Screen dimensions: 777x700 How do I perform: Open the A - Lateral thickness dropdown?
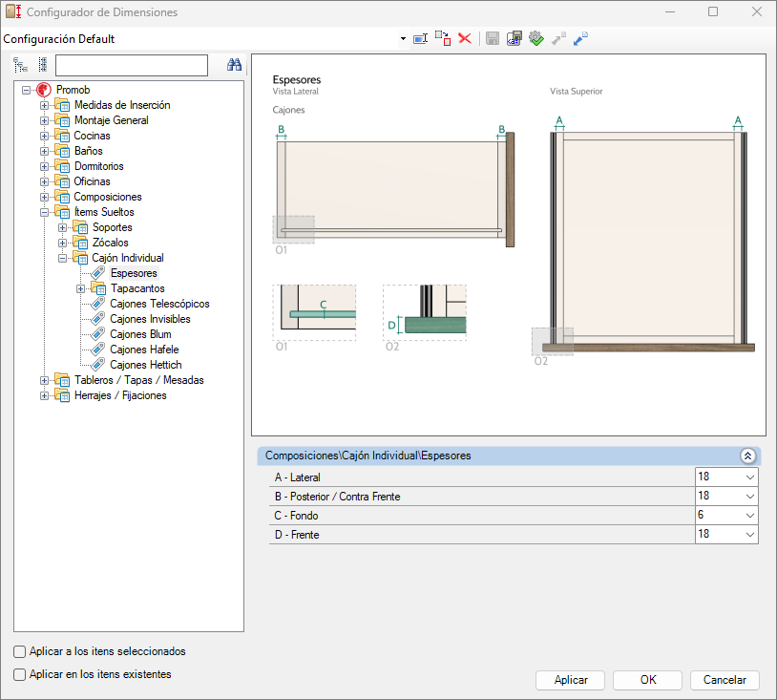tap(749, 477)
